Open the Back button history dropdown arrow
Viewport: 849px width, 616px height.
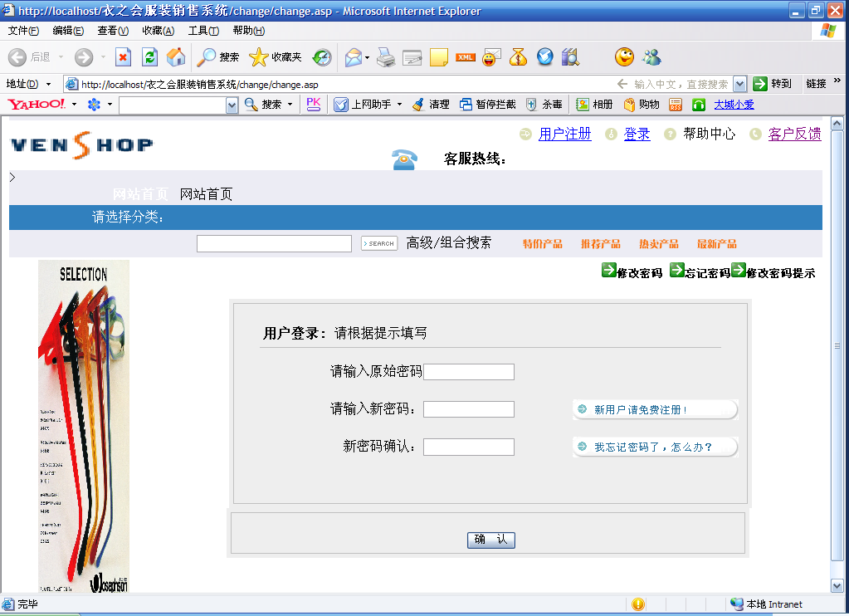coord(61,57)
